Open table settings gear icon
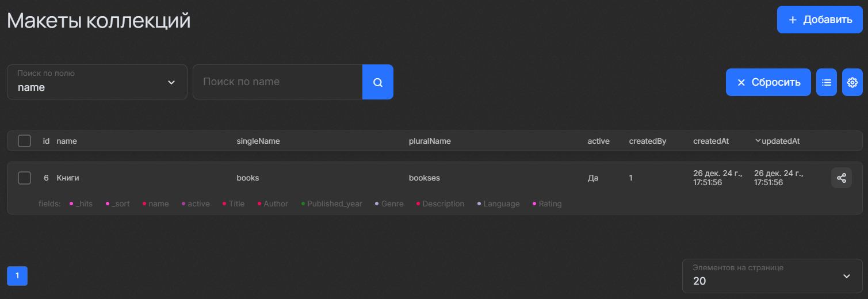Viewport: 868px width, 299px height. 852,82
